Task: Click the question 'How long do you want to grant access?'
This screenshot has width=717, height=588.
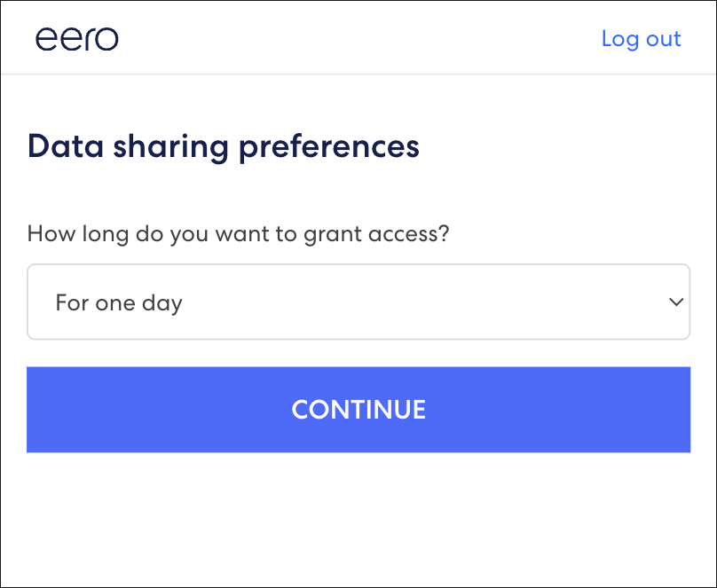Action: tap(238, 233)
